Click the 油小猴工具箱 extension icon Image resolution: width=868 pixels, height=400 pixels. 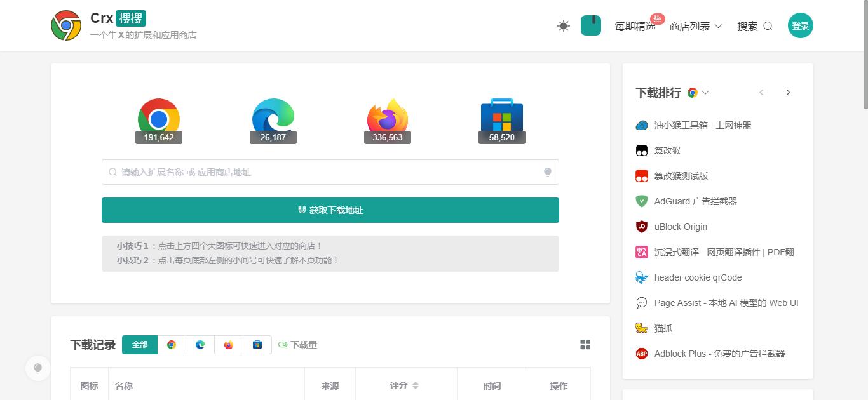point(642,125)
